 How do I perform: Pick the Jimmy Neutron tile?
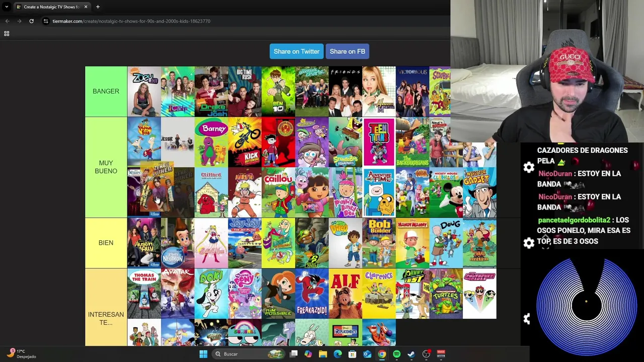coord(178,243)
